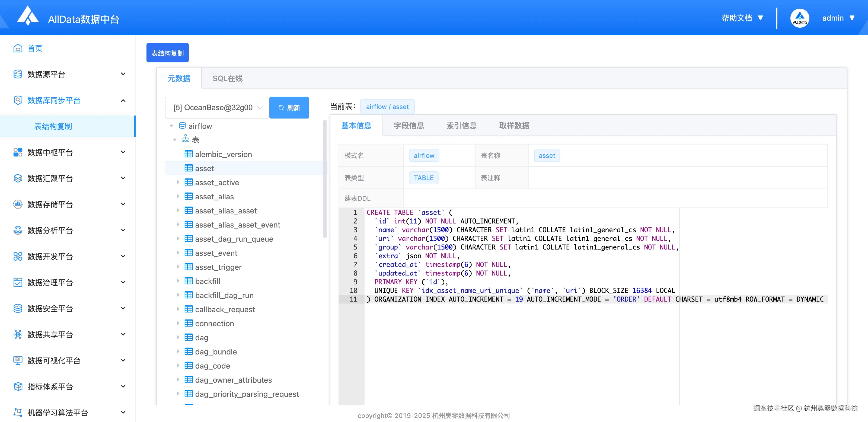Image resolution: width=868 pixels, height=422 pixels.
Task: Expand the asset_alias table node
Action: coord(178,196)
